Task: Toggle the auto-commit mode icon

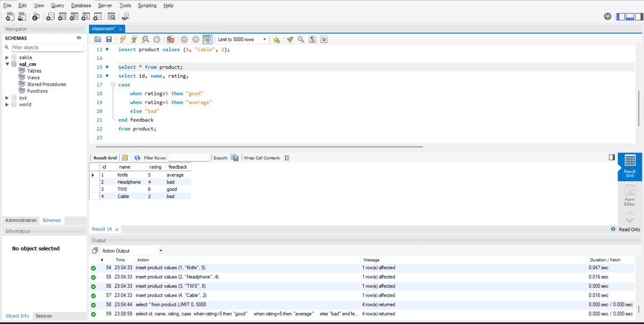Action: [207, 39]
